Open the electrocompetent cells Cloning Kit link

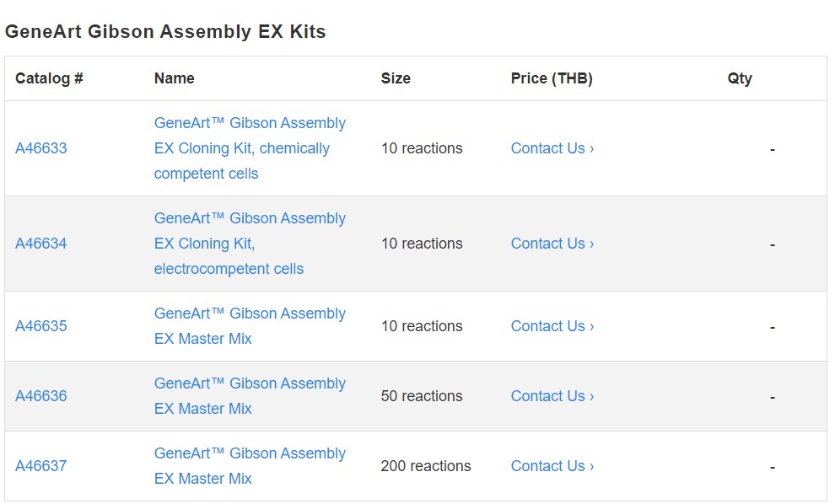point(250,244)
